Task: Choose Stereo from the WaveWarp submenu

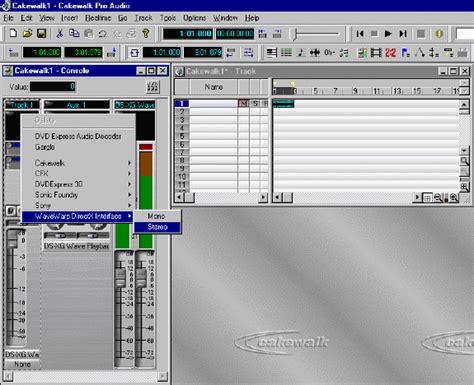Action: click(157, 227)
